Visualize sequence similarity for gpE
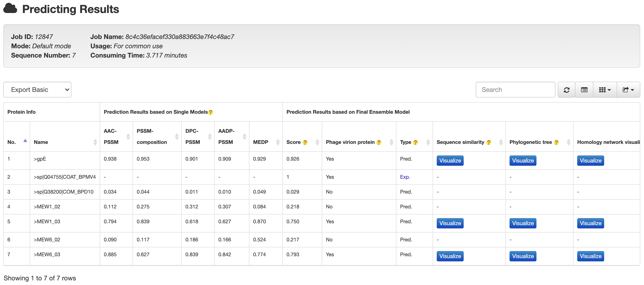The width and height of the screenshot is (644, 285). pos(450,161)
